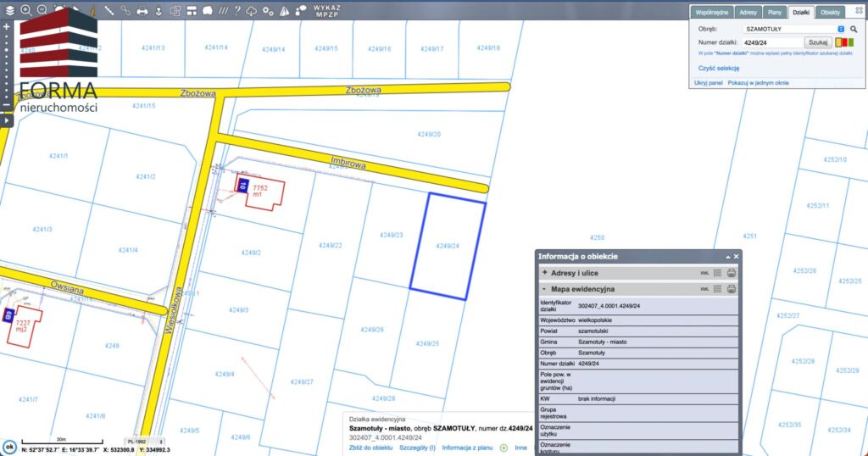The image size is (868, 456).
Task: Switch to the Współrzędne tab
Action: click(713, 13)
